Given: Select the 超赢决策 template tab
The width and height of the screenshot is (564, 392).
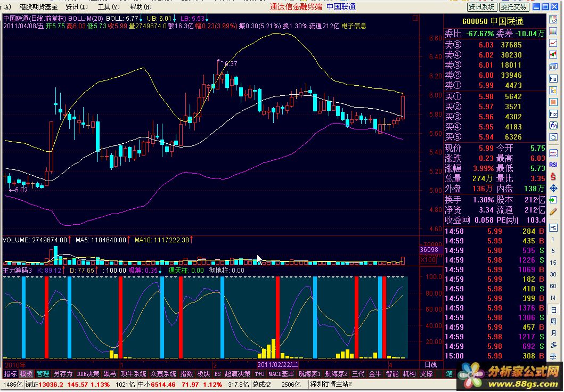Looking at the screenshot, I should pyautogui.click(x=238, y=374).
